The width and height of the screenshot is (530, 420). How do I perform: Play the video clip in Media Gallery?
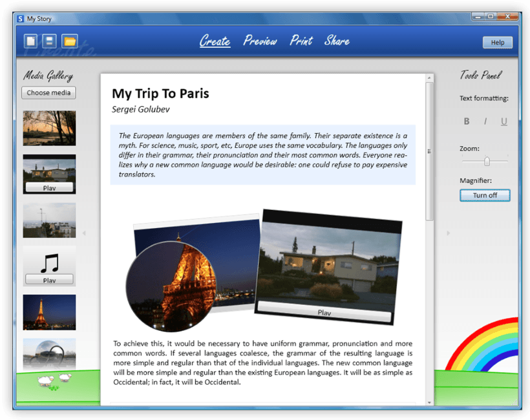pos(49,187)
